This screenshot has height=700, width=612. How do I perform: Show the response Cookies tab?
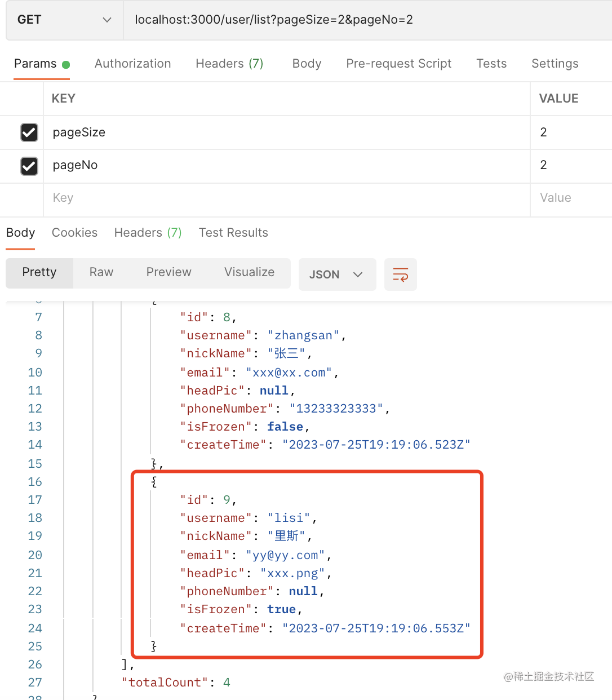74,233
